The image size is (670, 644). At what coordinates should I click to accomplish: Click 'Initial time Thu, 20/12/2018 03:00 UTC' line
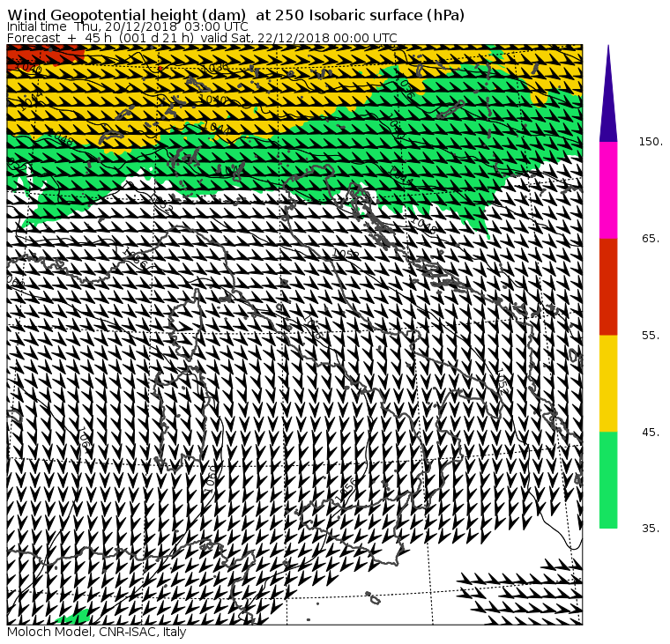(x=127, y=27)
